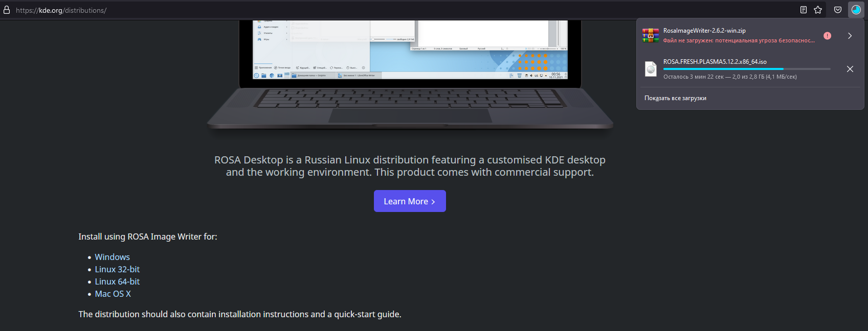Bookmark this page with star icon

(818, 10)
